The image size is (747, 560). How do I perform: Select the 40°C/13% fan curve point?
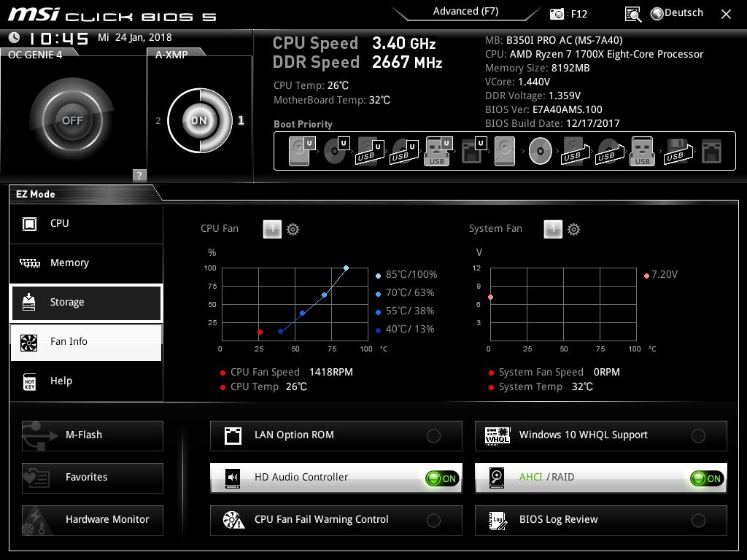281,332
